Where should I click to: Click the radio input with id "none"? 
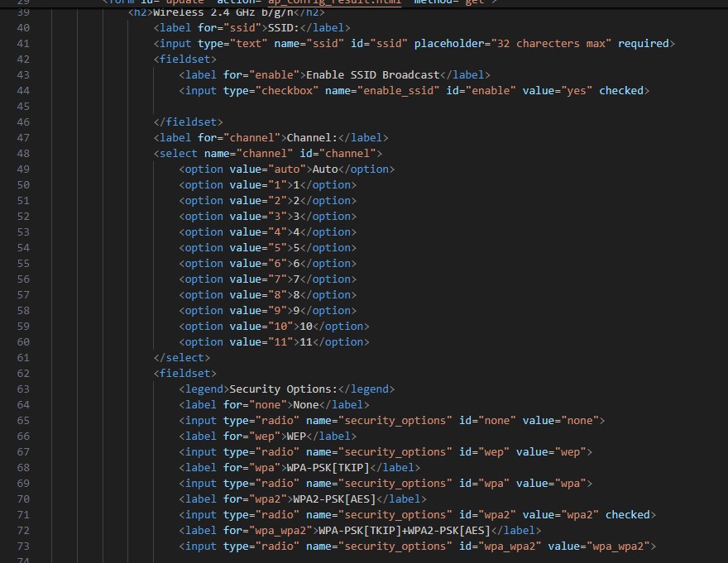pyautogui.click(x=392, y=421)
